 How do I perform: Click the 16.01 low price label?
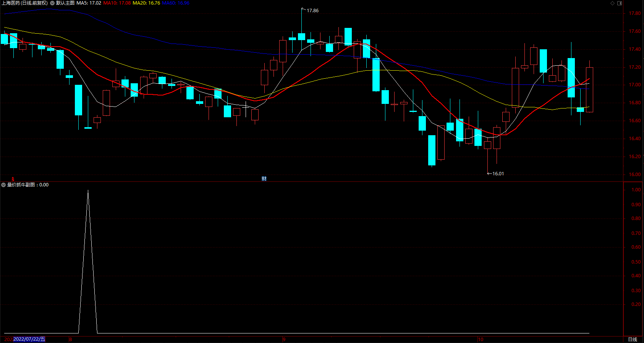pyautogui.click(x=498, y=174)
